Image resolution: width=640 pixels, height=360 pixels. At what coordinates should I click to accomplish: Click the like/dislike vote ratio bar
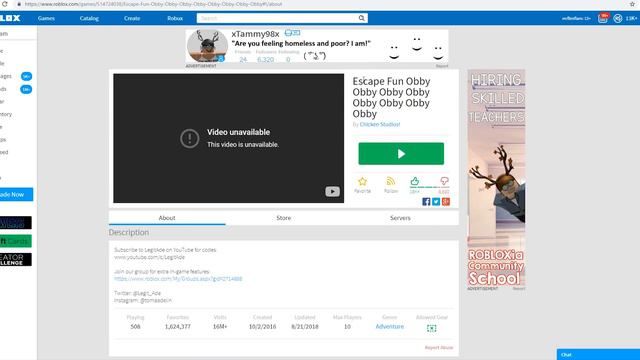point(429,187)
